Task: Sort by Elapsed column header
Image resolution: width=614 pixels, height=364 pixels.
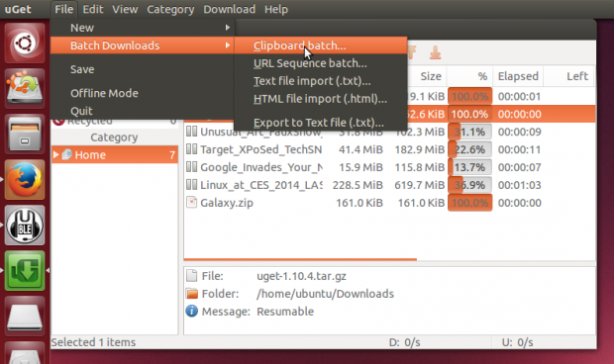Action: point(518,76)
